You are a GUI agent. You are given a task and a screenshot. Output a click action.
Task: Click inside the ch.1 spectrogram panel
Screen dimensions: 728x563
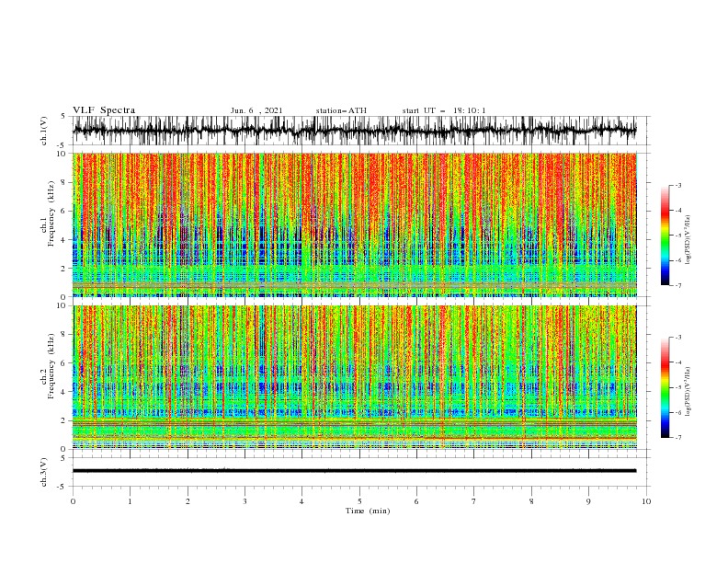click(354, 224)
